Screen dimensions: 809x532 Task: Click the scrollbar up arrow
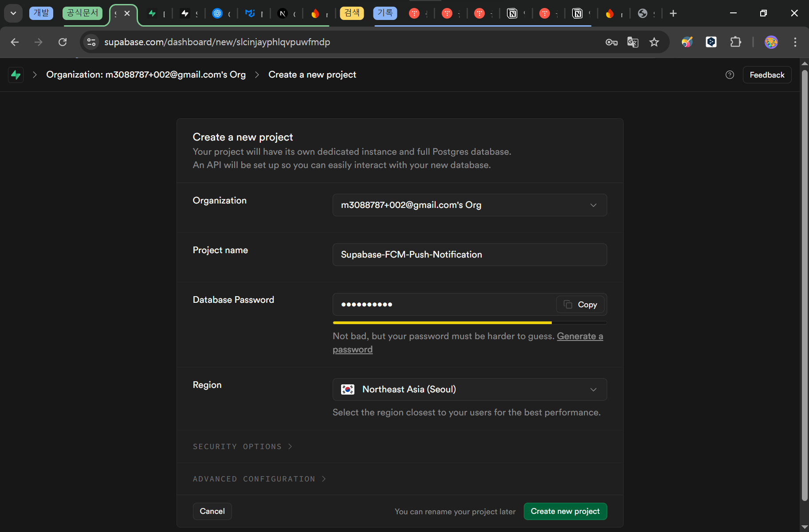pyautogui.click(x=805, y=63)
